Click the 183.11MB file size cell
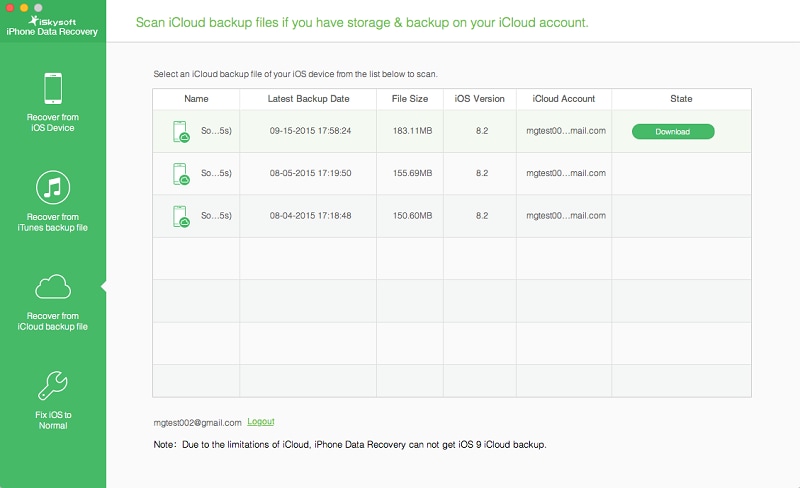800x488 pixels. [412, 131]
